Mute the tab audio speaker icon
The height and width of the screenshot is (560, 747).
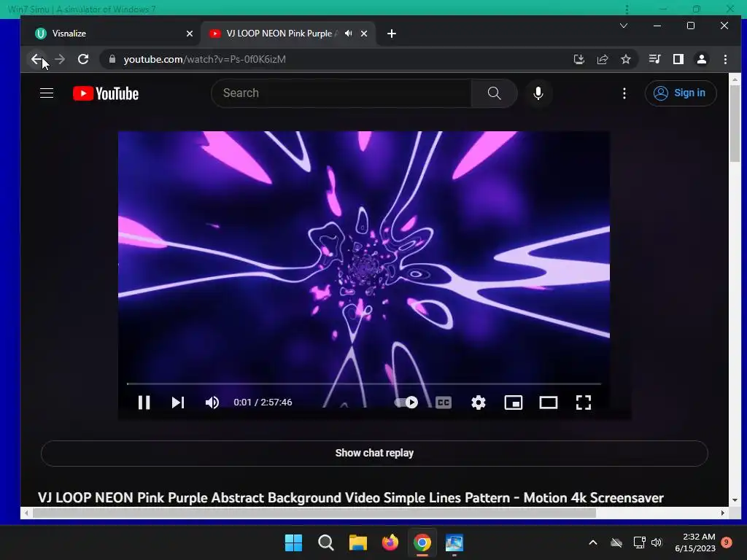click(x=349, y=34)
